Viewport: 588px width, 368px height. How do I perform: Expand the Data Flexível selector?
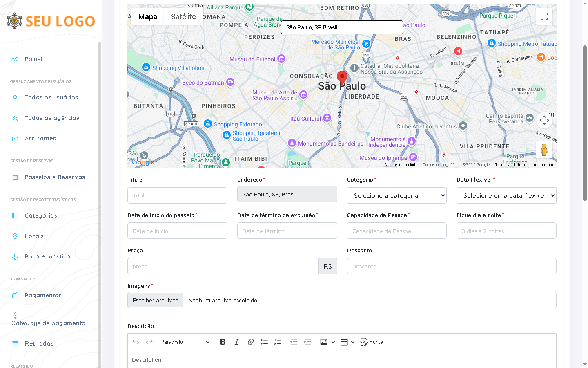tap(506, 195)
